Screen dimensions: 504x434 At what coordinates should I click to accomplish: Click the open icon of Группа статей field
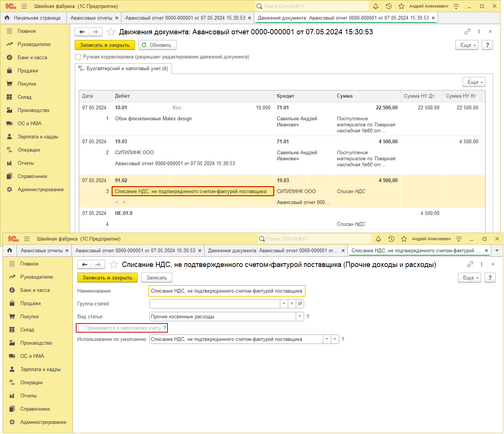[x=300, y=304]
